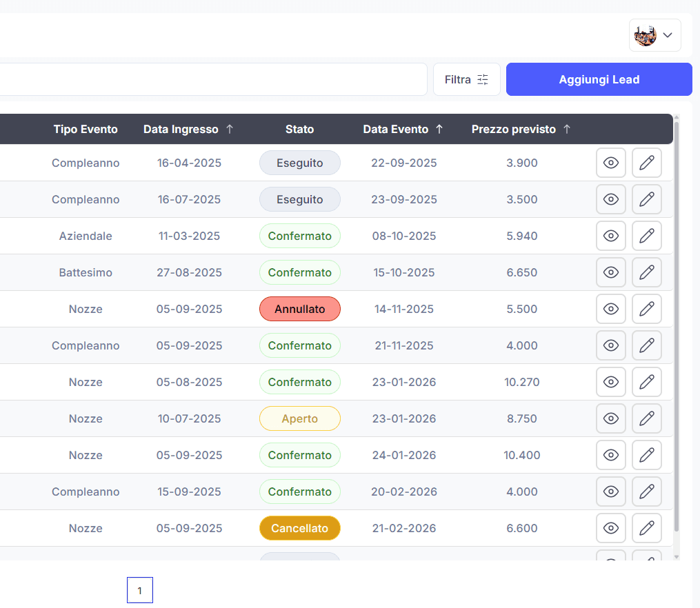Click the entry date 15-09-2025
Viewport: 700px width, 608px height.
click(189, 492)
